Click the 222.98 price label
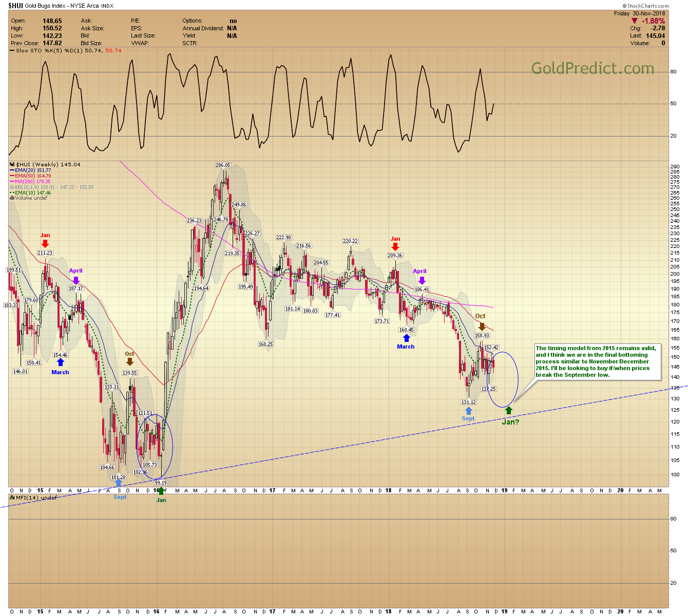 coord(284,238)
